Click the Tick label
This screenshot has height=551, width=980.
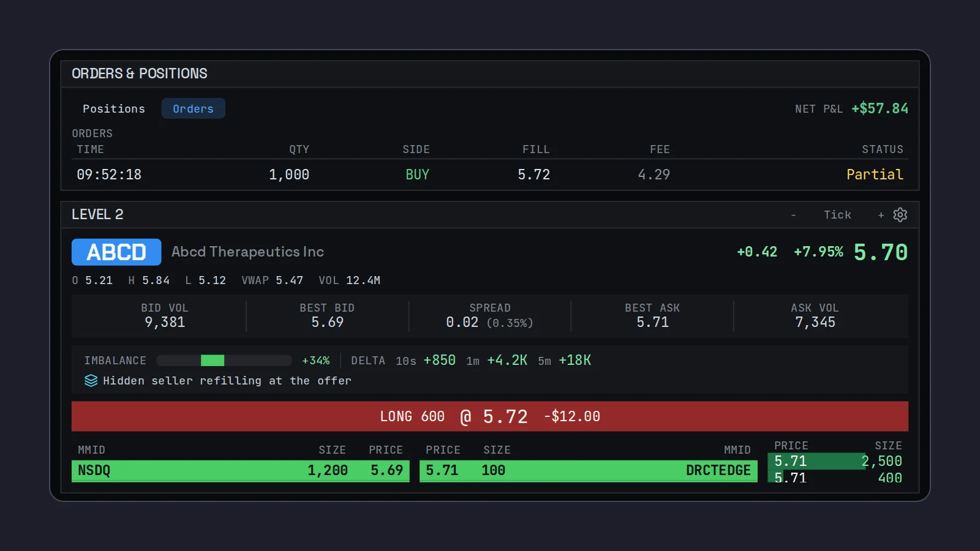837,215
